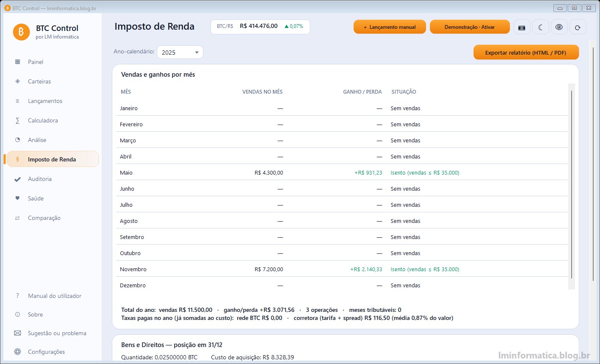This screenshot has height=364, width=600.
Task: Click the Isento status in the Novembro row
Action: click(x=425, y=270)
